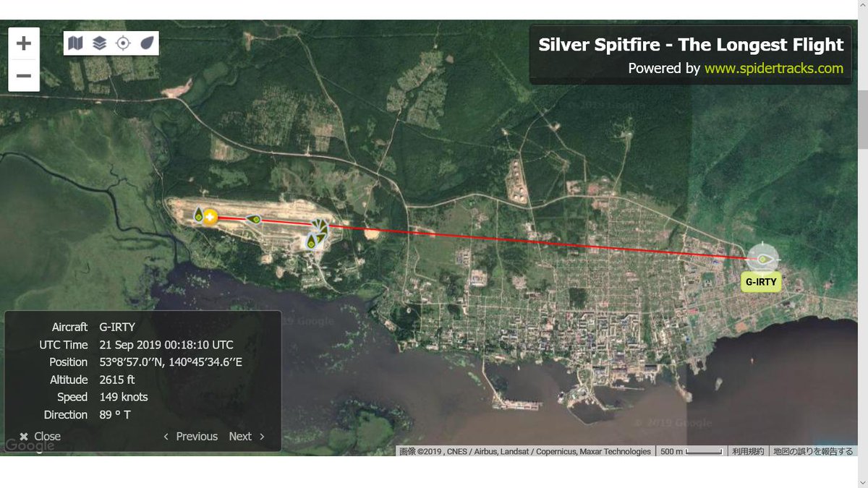Select the track point marker mid-runway
Viewport: 868px width, 488px height.
tap(254, 219)
